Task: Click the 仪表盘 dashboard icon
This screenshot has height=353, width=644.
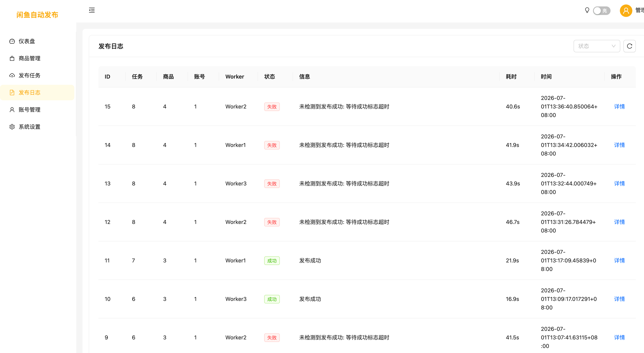Action: pos(12,41)
